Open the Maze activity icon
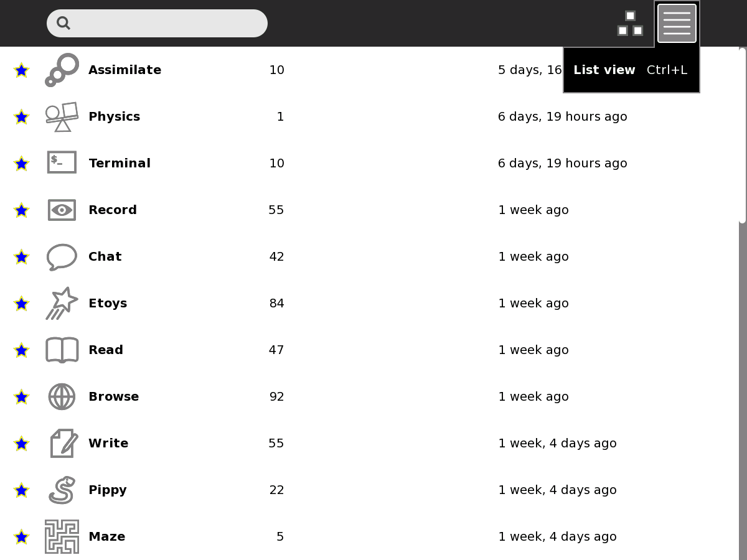Viewport: 747px width, 560px height. point(62,536)
